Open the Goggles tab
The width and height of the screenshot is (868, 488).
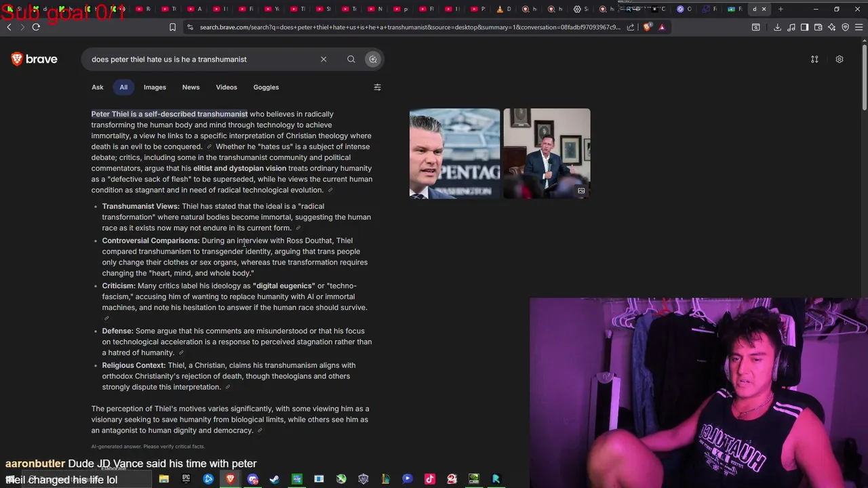[266, 87]
